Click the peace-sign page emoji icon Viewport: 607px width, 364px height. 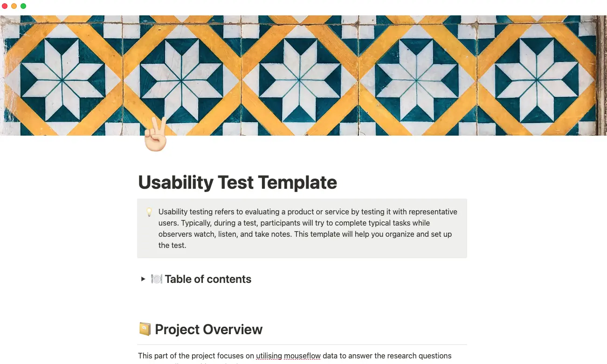(154, 137)
